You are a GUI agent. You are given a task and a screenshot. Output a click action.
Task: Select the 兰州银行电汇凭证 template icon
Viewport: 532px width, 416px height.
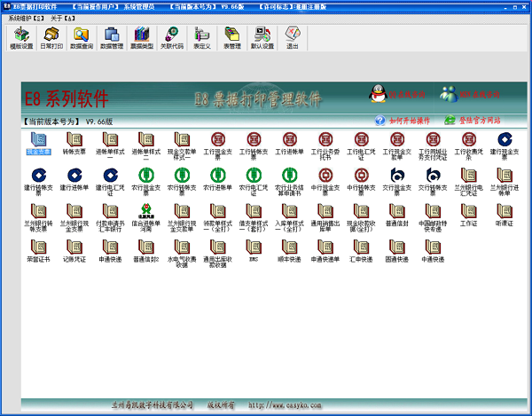pyautogui.click(x=469, y=182)
